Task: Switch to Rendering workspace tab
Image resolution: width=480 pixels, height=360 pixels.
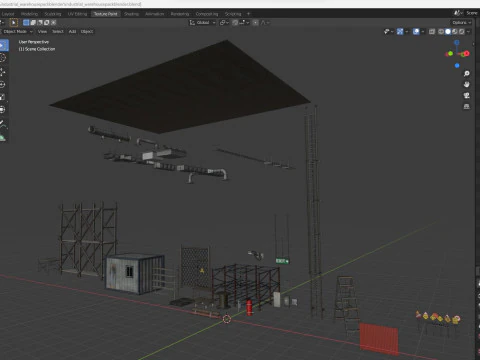Action: [x=180, y=14]
